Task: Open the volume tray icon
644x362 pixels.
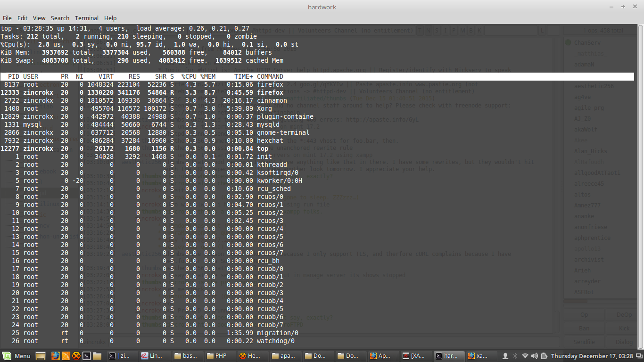Action: [536, 356]
